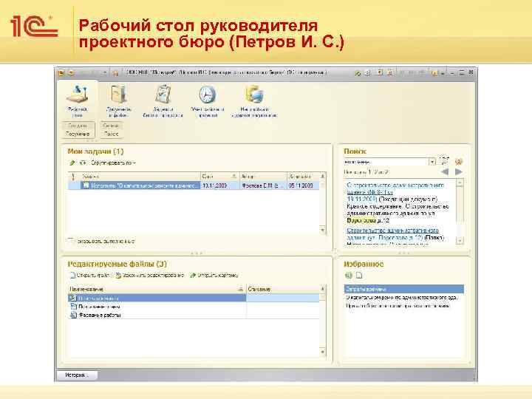Click the star favorites icon in title bar

pos(115,72)
